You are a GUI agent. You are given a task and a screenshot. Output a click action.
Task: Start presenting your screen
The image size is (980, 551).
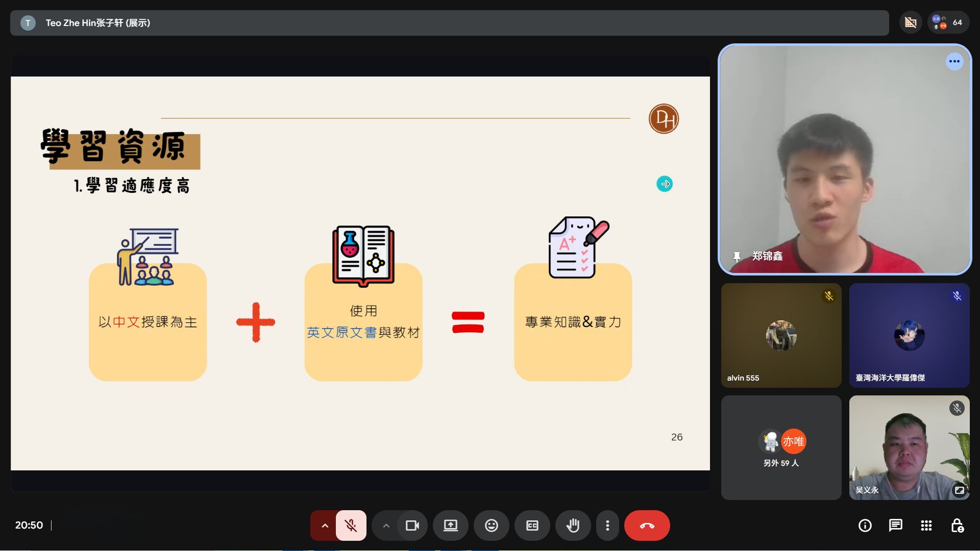point(450,525)
